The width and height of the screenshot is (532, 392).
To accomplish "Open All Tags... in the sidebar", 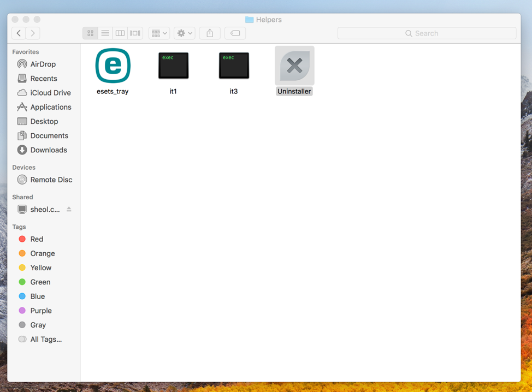I will [x=45, y=339].
